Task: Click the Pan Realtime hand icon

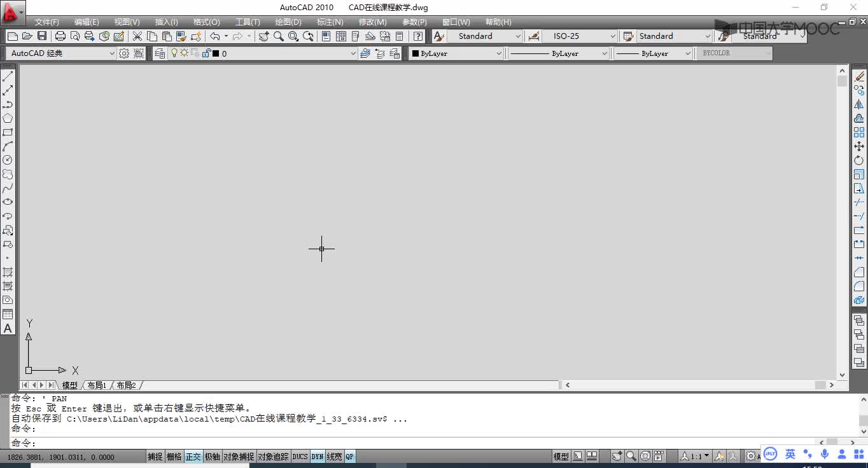Action: [x=264, y=36]
